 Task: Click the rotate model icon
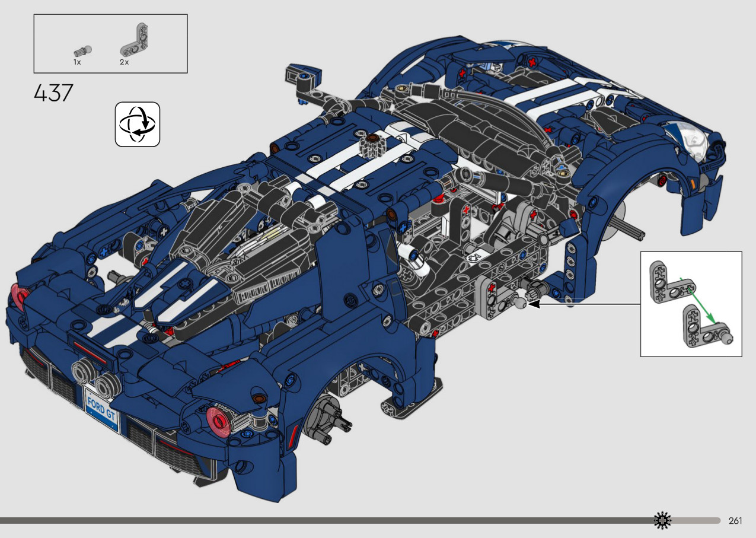click(138, 124)
